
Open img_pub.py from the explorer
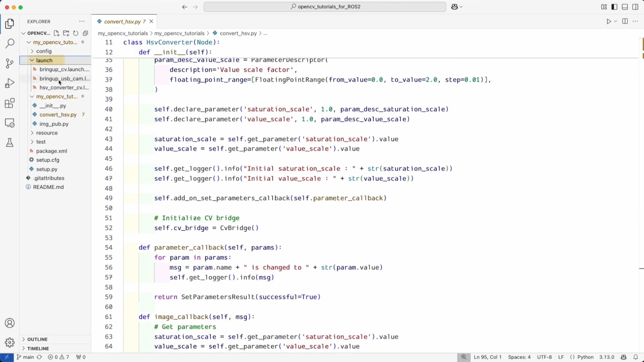click(x=54, y=124)
